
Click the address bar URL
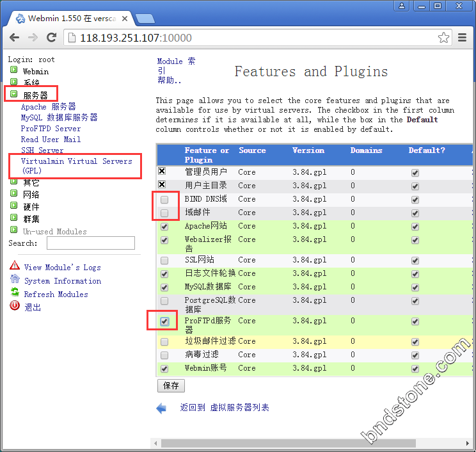[x=136, y=38]
